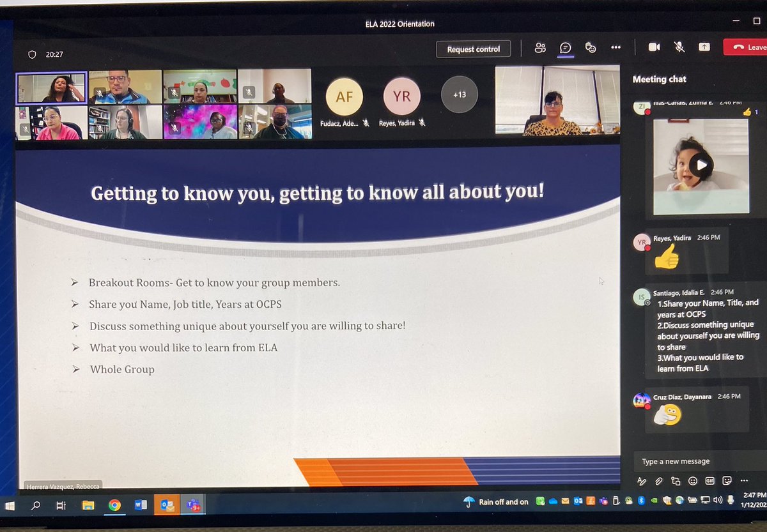The width and height of the screenshot is (767, 532).
Task: Open Windows taskbar search
Action: pyautogui.click(x=36, y=505)
